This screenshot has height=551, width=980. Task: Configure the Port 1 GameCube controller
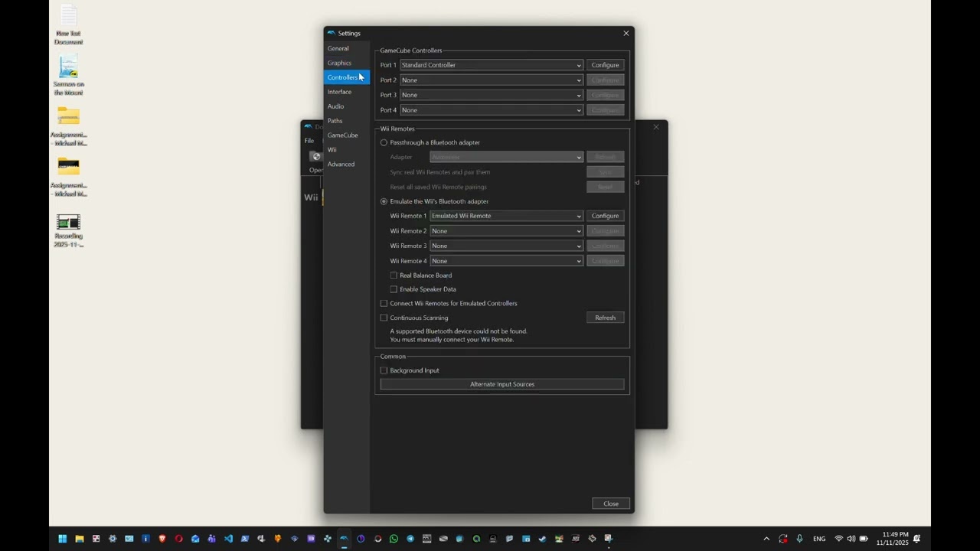[606, 65]
